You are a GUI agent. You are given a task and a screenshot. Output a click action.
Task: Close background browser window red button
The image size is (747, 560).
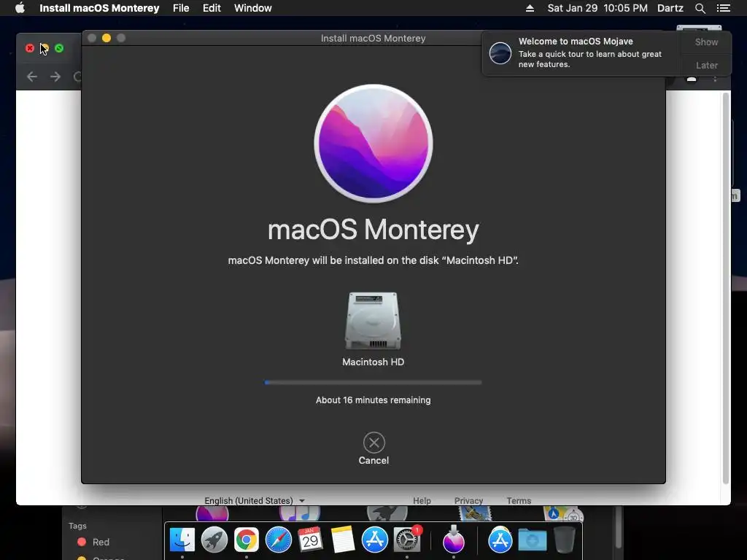pyautogui.click(x=29, y=48)
